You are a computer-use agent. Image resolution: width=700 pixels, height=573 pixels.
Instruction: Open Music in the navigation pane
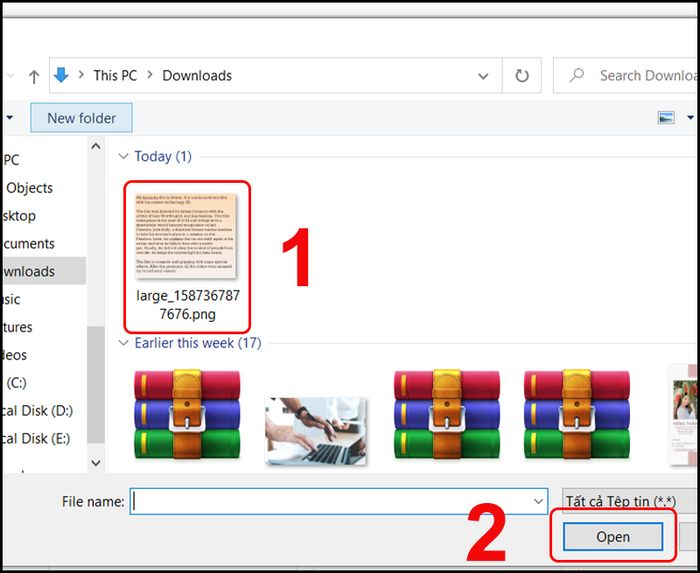11,299
